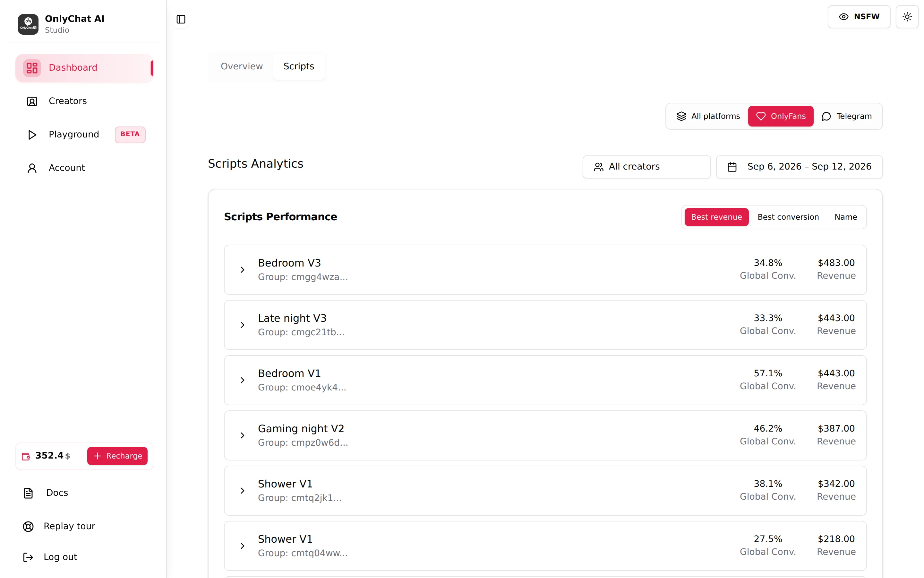Go to Dashboard in the sidebar
924x578 pixels.
point(84,68)
